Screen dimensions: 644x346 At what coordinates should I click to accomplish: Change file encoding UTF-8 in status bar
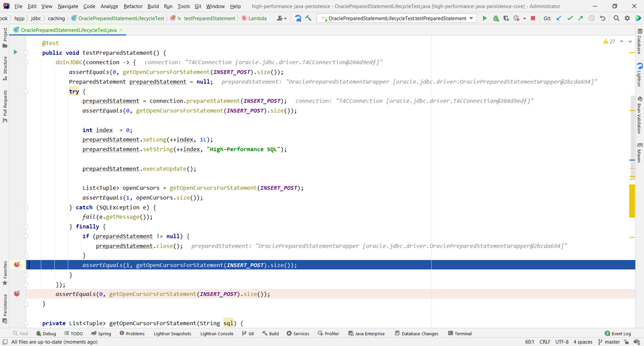click(x=562, y=342)
